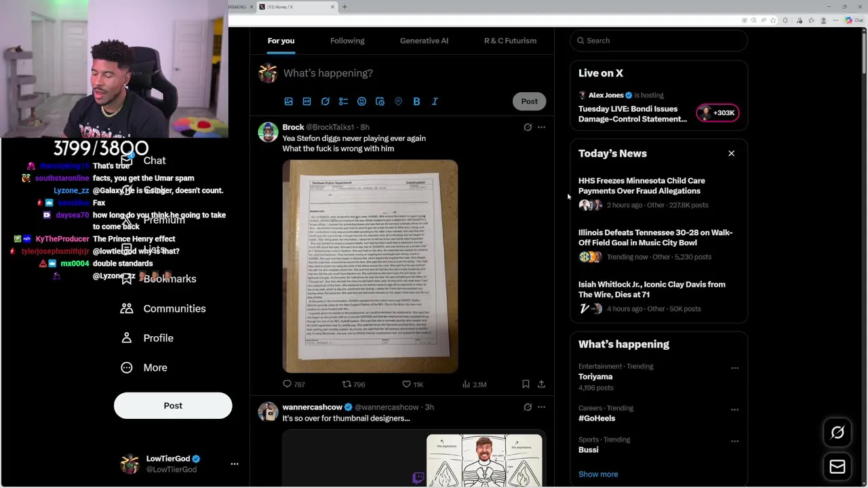
Task: Switch to the Following tab
Action: click(x=347, y=41)
